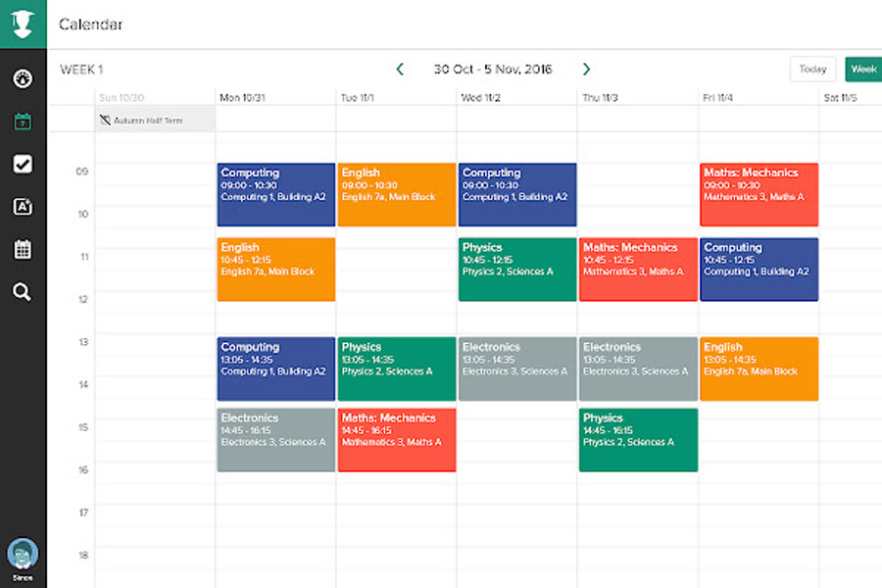Image resolution: width=882 pixels, height=588 pixels.
Task: Open Friday 09:00 Maths: Mechanics class
Action: [759, 195]
